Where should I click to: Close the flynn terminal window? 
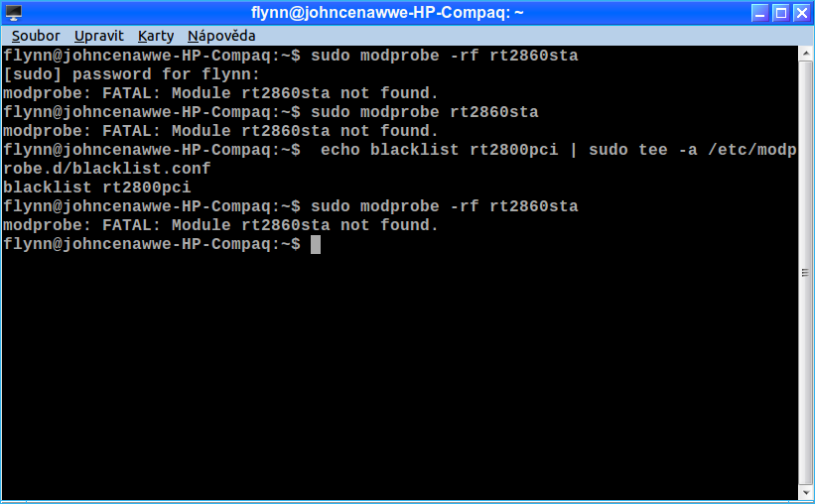(802, 13)
